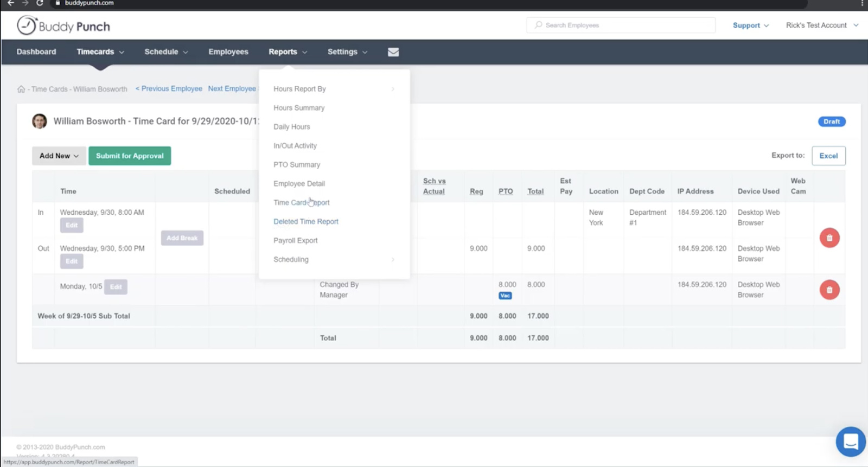Viewport: 868px width, 467px height.
Task: Expand the Add New dropdown
Action: 59,156
